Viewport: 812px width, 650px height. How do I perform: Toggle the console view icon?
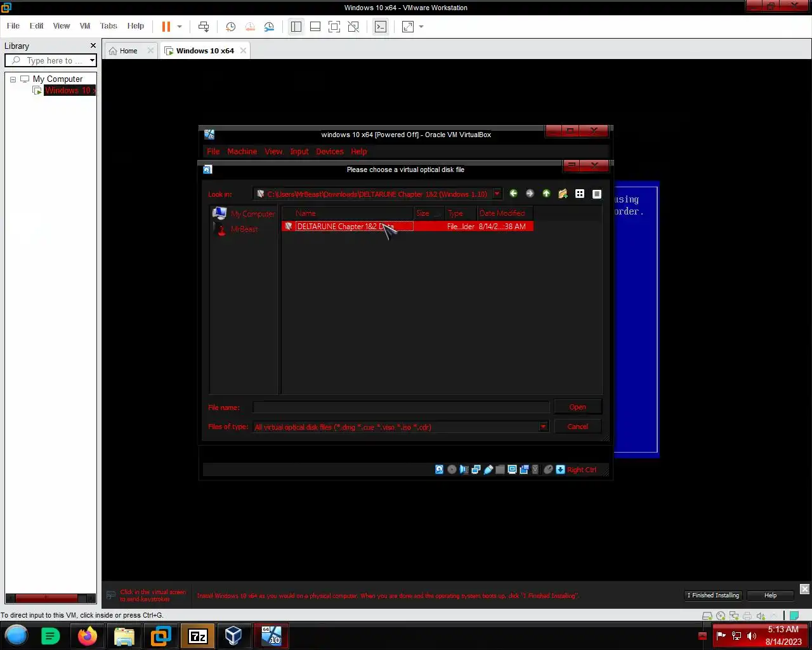381,27
